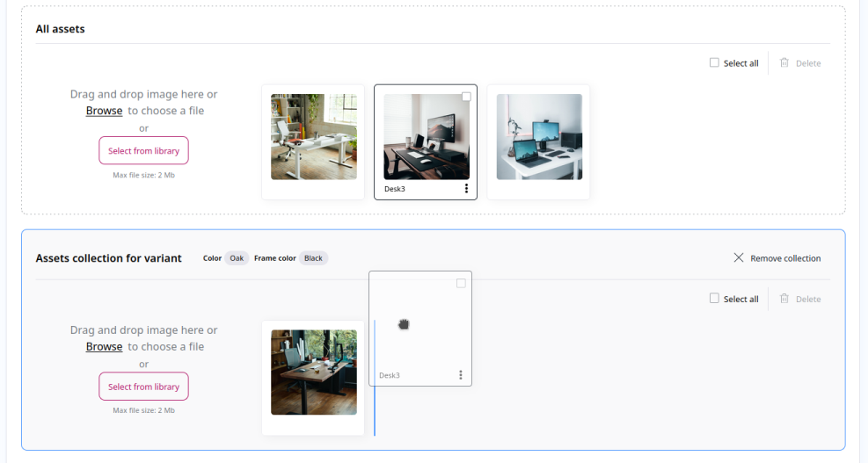The width and height of the screenshot is (868, 463).
Task: Click the Oak color chip
Action: [x=237, y=258]
